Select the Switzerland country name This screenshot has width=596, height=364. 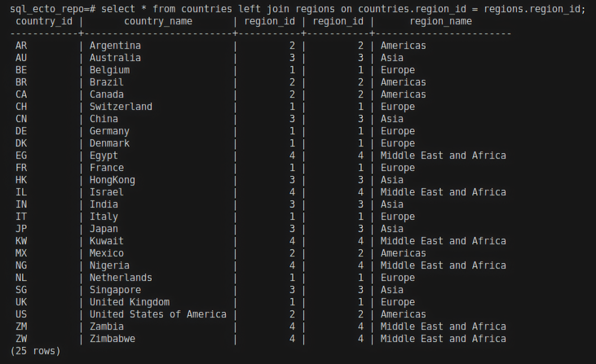[121, 107]
